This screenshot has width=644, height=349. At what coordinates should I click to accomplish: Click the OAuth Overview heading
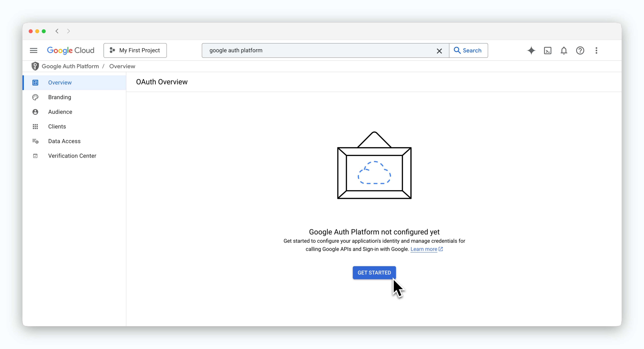(x=161, y=82)
